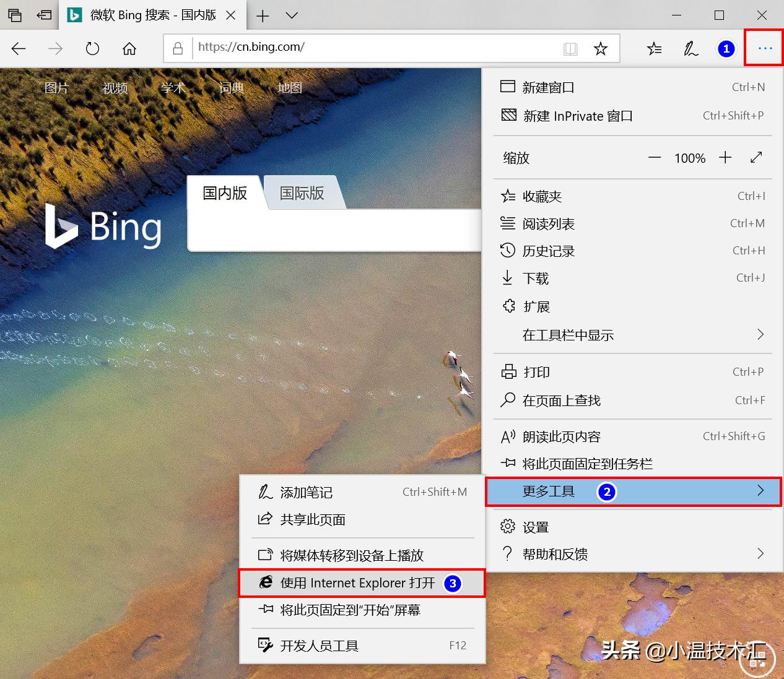Start a Web Note with the pen icon
This screenshot has width=784, height=679.
tap(690, 48)
